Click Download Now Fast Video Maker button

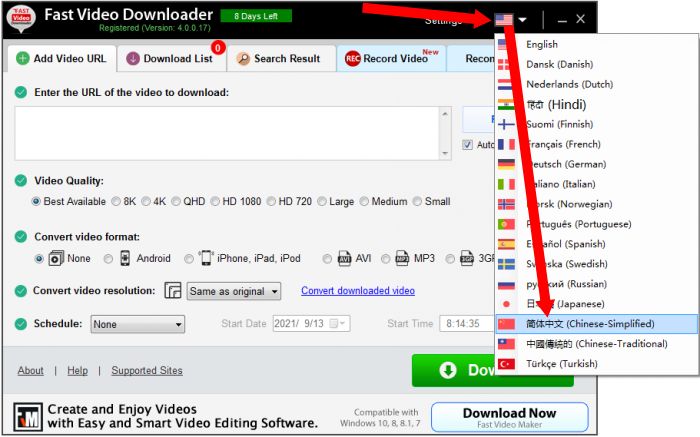(x=509, y=417)
